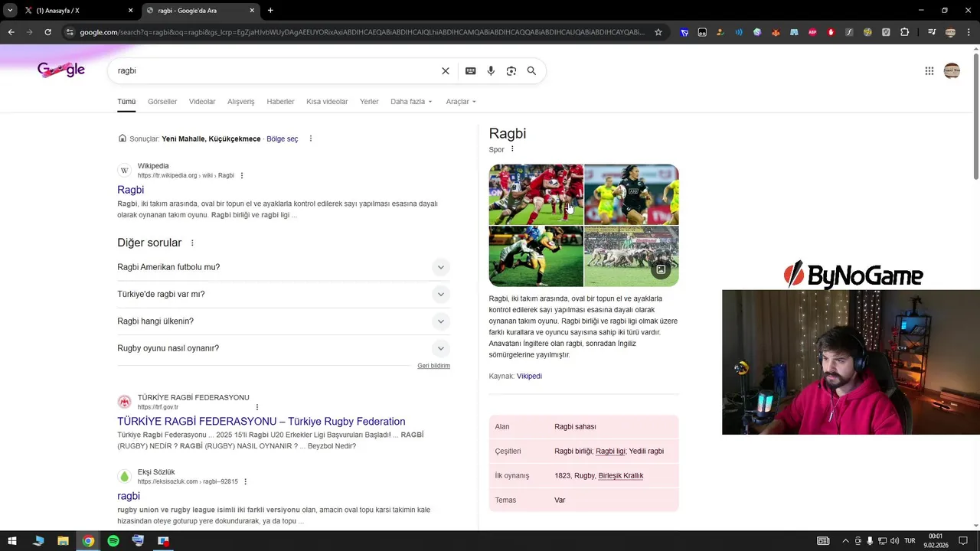Open options for Türkiye Ragbi Federasyonu result
The height and width of the screenshot is (551, 980).
pos(257,407)
